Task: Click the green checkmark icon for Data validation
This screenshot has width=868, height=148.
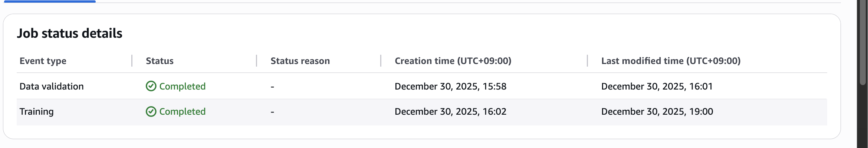Action: click(151, 86)
